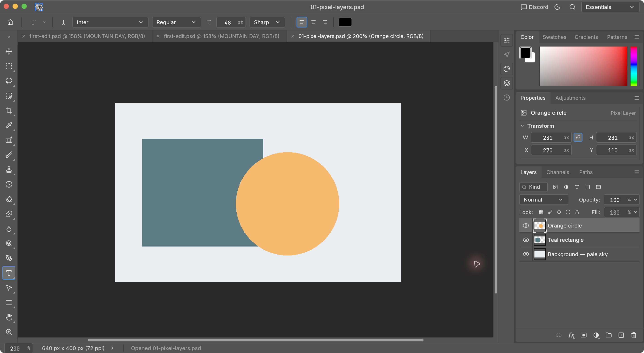Select the Crop tool

coord(9,111)
